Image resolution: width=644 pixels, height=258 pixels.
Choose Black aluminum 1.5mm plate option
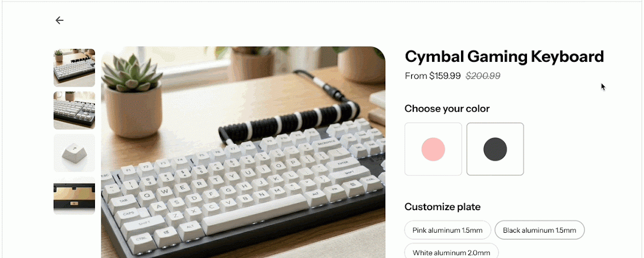pos(539,230)
